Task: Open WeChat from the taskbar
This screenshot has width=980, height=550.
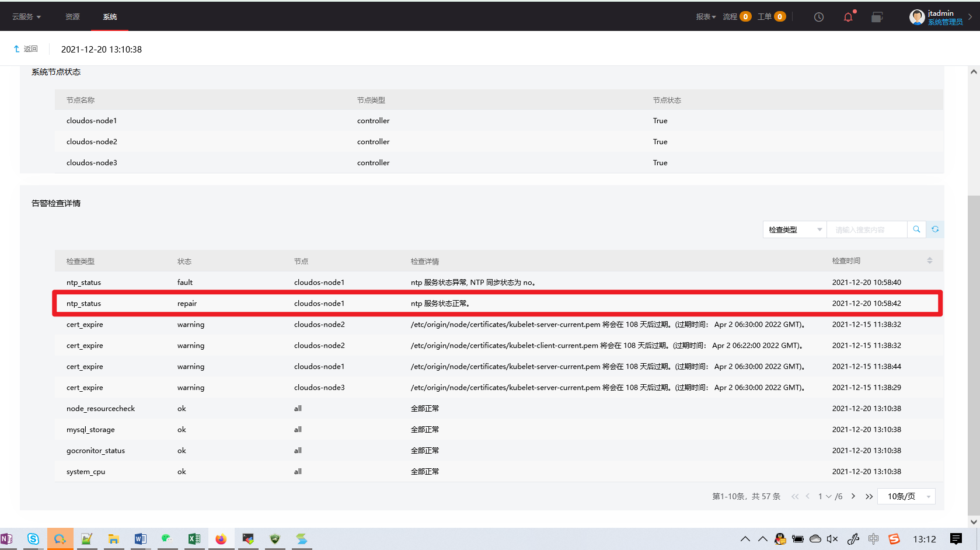Action: [x=168, y=539]
